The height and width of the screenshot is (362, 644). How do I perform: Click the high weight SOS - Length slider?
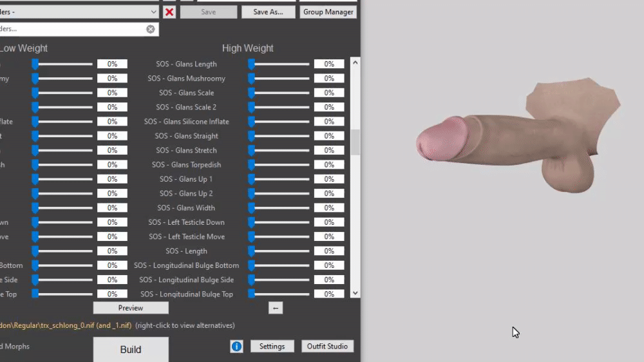pyautogui.click(x=279, y=251)
